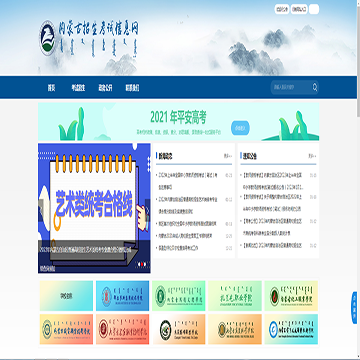Focus the search keyword input field
Screen dimensions: 360x360
pos(291,87)
